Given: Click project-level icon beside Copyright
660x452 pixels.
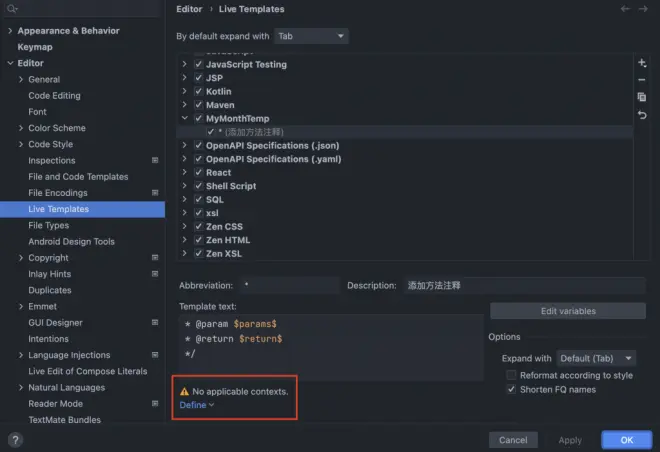Looking at the screenshot, I should coord(155,258).
